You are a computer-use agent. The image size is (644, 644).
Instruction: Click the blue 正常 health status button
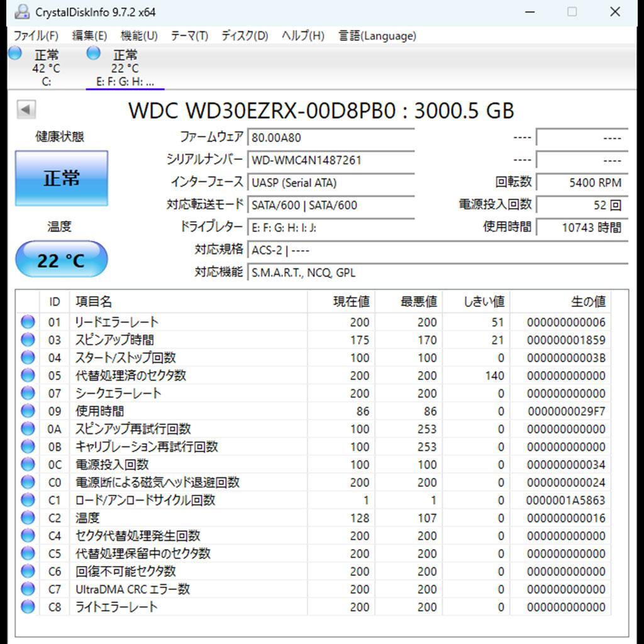click(61, 178)
